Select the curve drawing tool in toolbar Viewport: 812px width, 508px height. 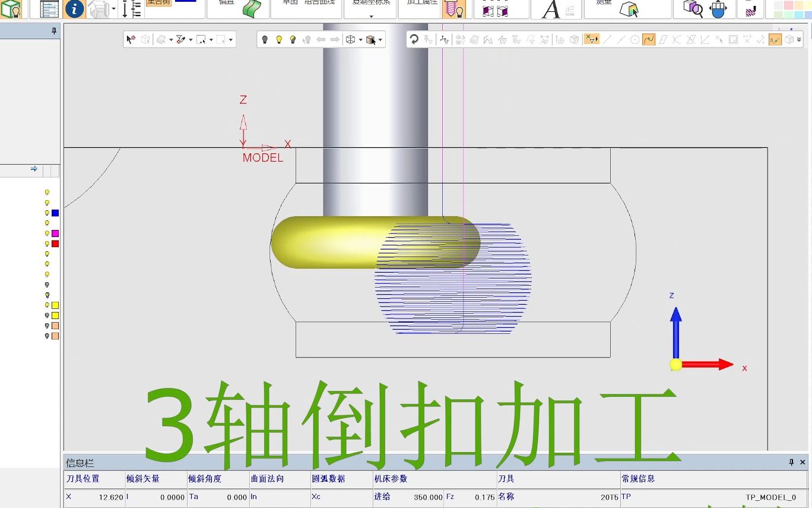click(x=649, y=40)
